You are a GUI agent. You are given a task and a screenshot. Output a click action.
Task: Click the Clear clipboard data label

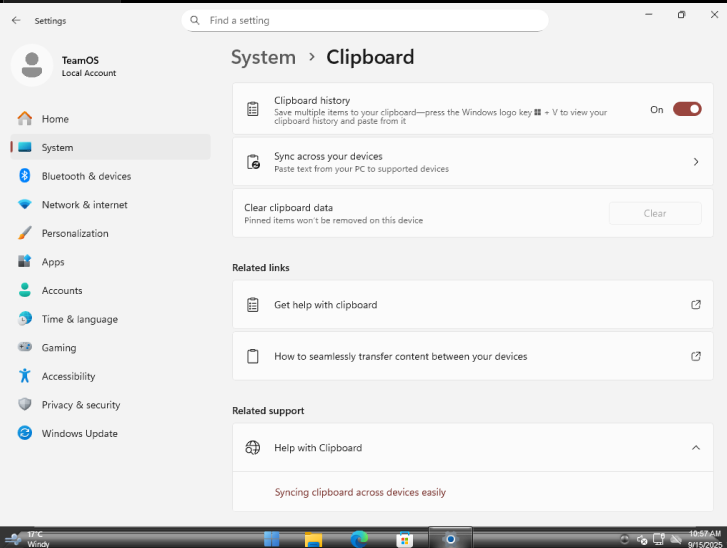click(288, 207)
